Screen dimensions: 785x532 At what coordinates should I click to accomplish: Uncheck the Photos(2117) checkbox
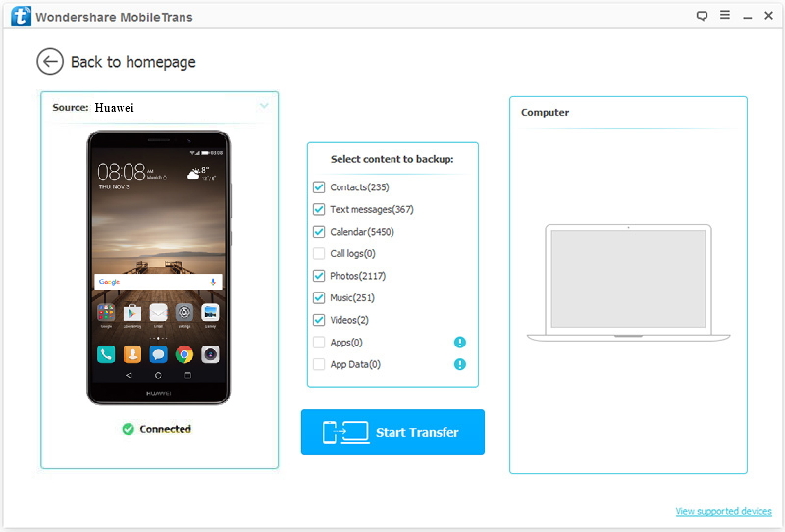[x=319, y=276]
